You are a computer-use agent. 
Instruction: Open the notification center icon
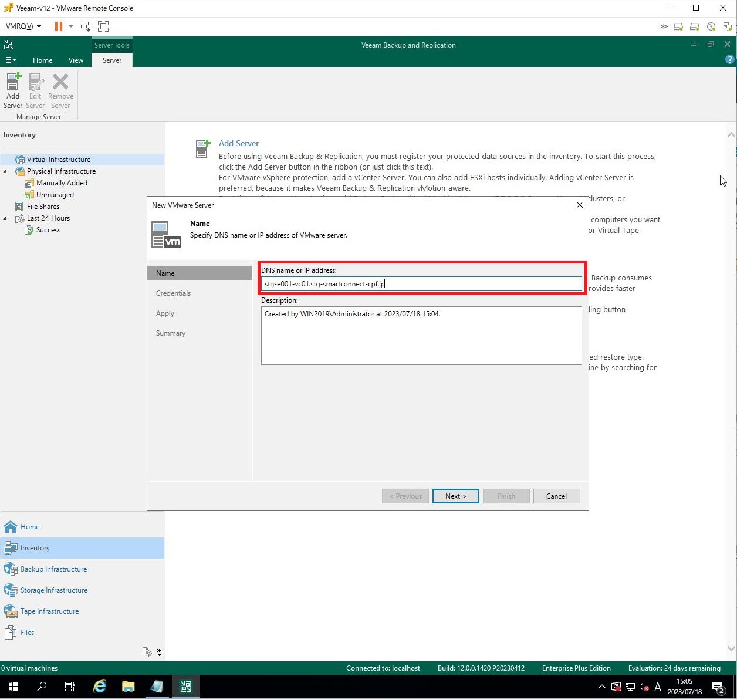[718, 687]
